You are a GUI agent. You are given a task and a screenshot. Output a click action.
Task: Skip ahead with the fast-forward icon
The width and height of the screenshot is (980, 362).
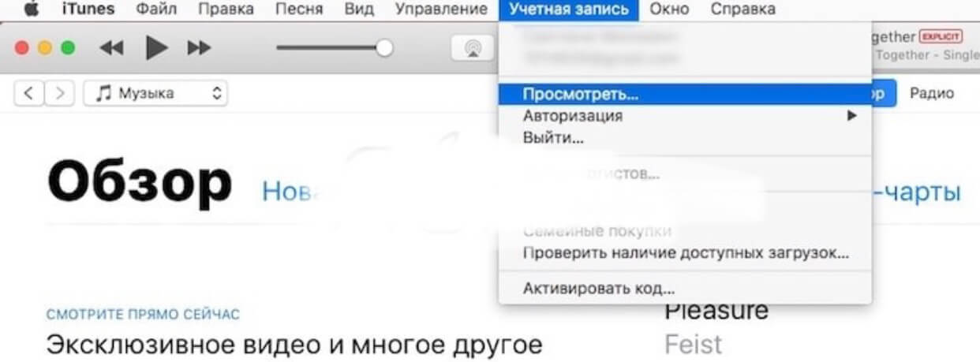(199, 48)
